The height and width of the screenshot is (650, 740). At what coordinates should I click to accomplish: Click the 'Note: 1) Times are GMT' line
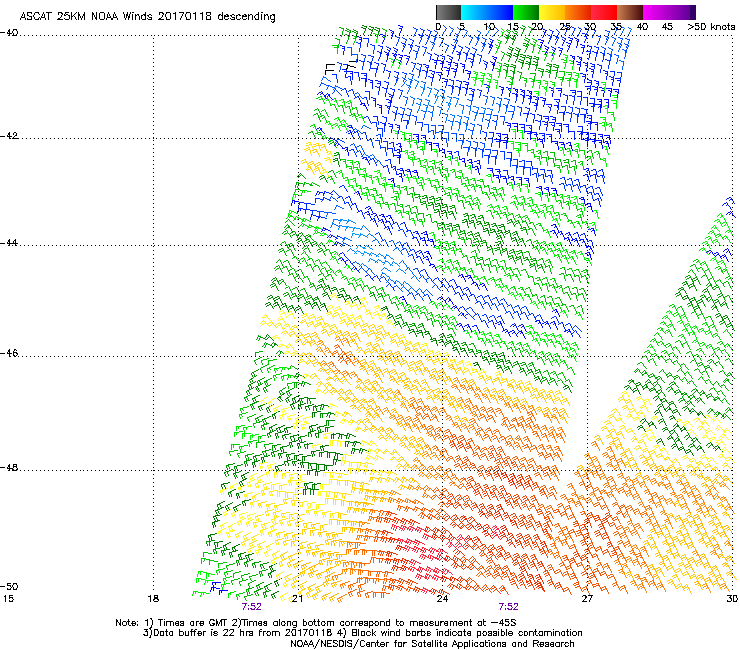316,623
